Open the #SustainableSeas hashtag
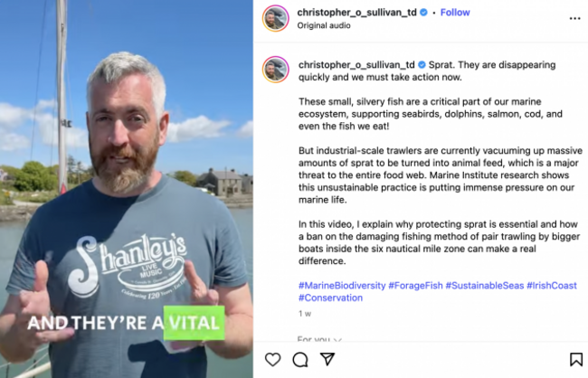The width and height of the screenshot is (588, 378). pos(484,286)
